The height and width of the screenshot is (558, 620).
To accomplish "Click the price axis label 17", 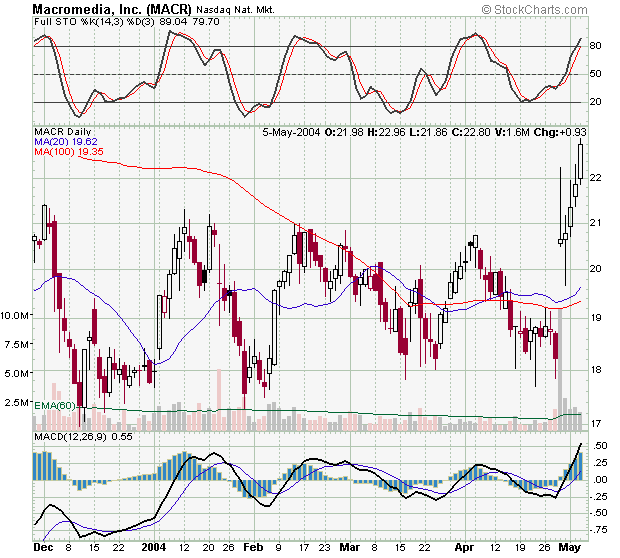I will tap(595, 424).
